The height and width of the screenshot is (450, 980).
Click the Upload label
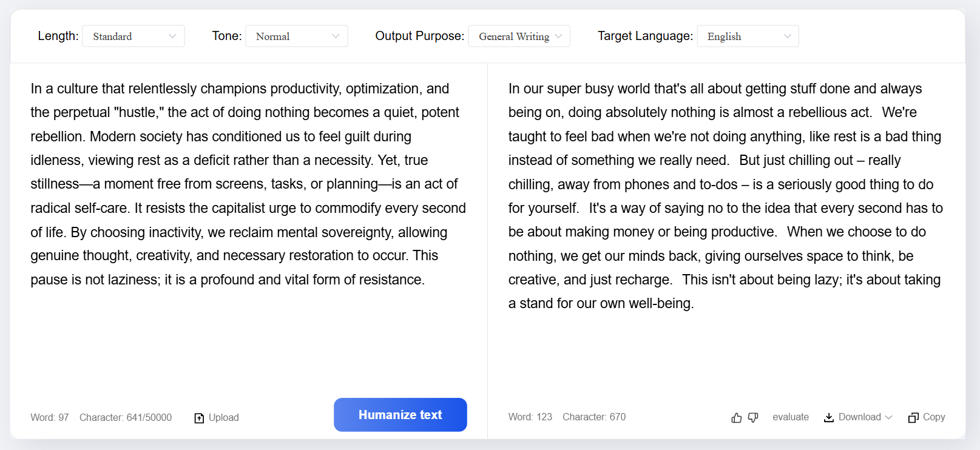coord(223,418)
